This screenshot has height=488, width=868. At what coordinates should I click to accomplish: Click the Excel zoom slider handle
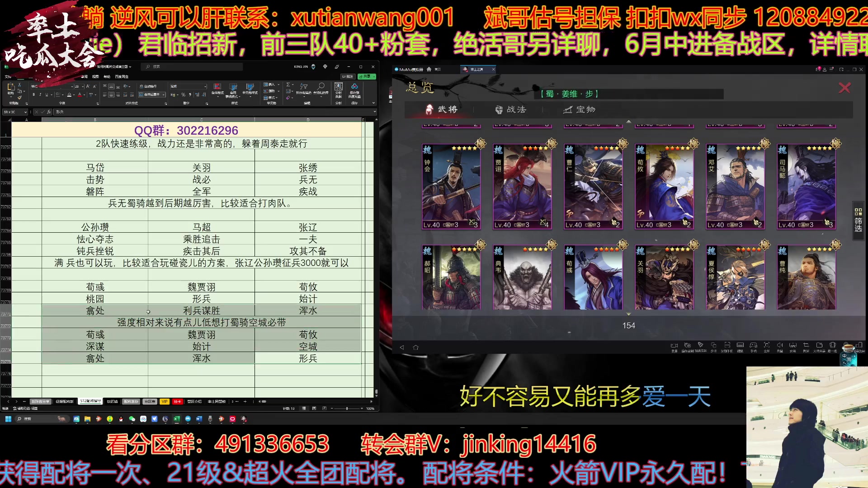[x=347, y=408]
